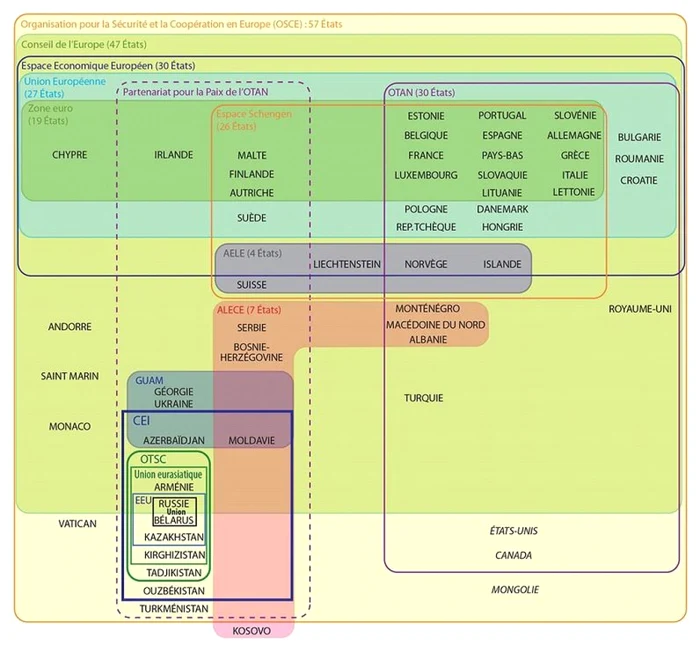The width and height of the screenshot is (700, 647).
Task: Click the AELE (4 États) label
Action: 253,253
